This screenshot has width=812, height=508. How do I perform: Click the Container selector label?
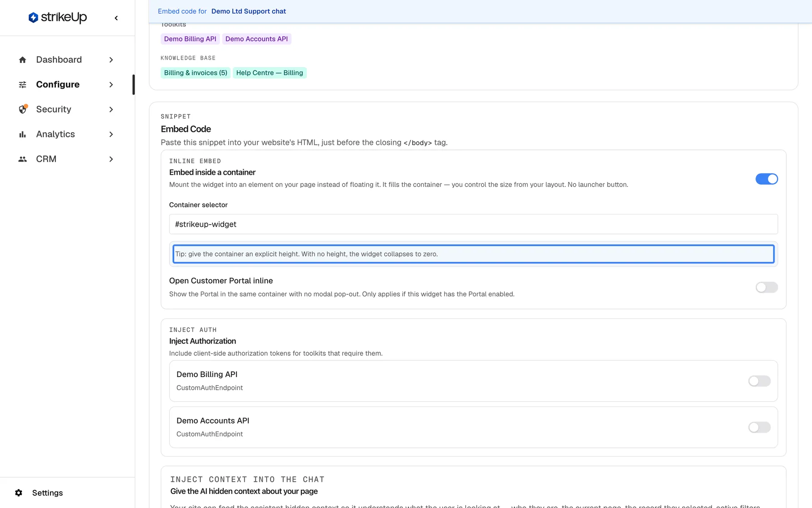(198, 205)
